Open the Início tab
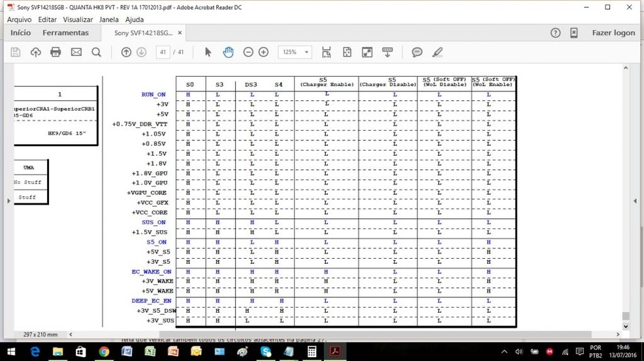 pyautogui.click(x=21, y=33)
